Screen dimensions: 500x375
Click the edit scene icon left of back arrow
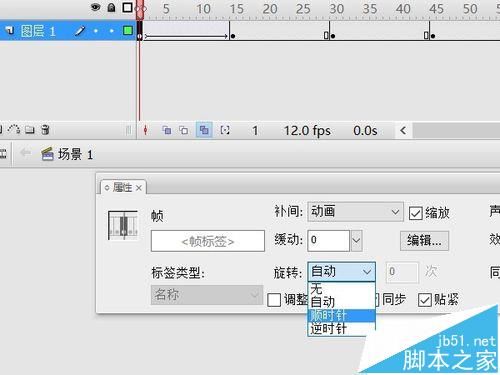pyautogui.click(x=3, y=154)
